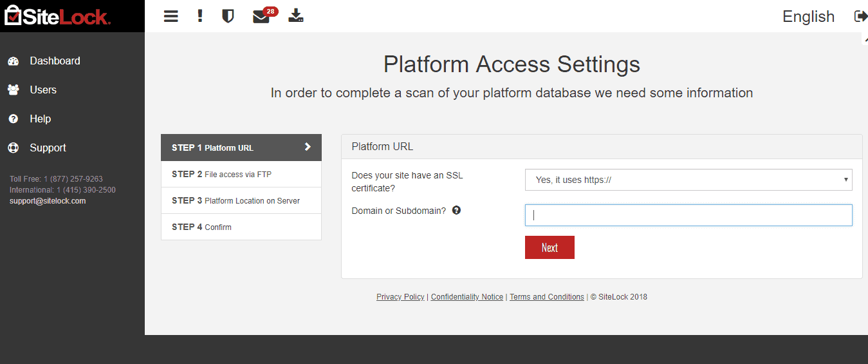The image size is (868, 364).
Task: Open the English language selector
Action: coord(808,17)
